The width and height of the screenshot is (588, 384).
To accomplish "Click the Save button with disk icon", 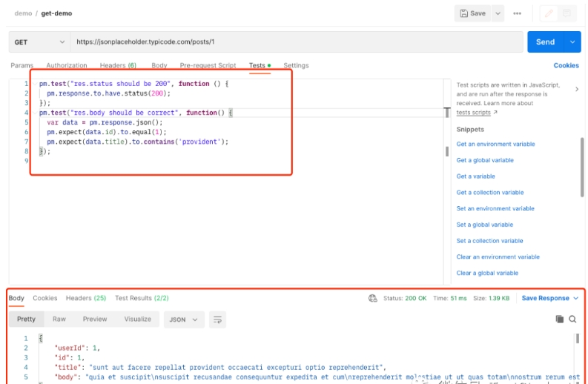I will pyautogui.click(x=472, y=13).
